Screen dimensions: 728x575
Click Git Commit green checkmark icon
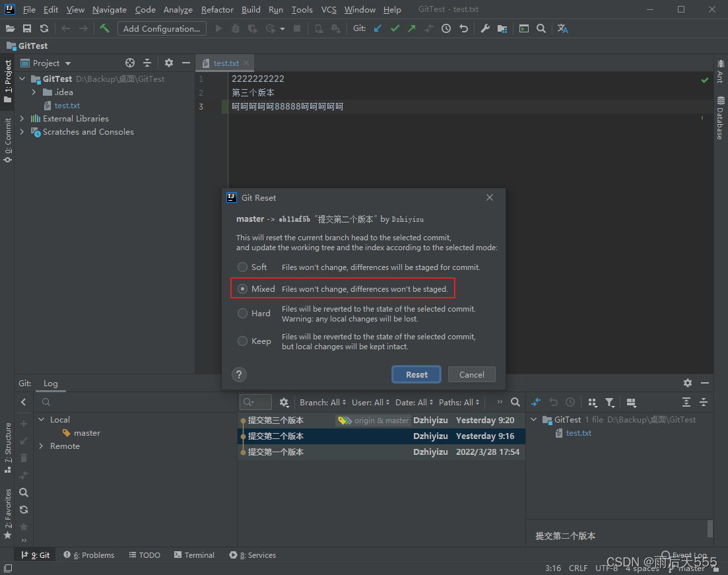point(395,29)
